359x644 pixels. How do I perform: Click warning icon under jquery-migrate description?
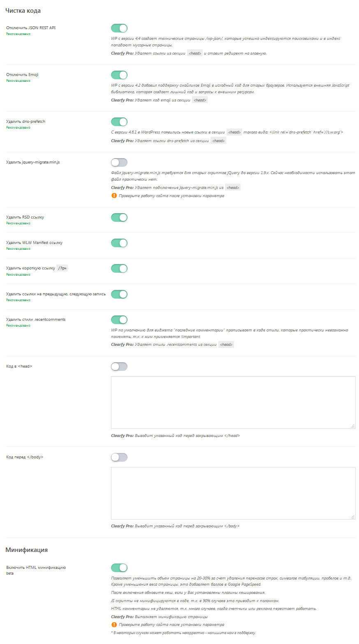[114, 195]
